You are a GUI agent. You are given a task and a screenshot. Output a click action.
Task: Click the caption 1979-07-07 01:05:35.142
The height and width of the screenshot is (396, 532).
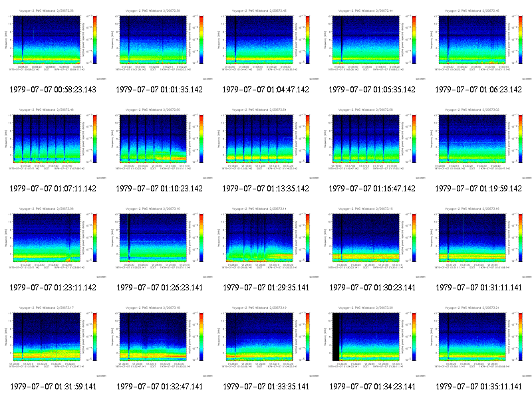[372, 90]
